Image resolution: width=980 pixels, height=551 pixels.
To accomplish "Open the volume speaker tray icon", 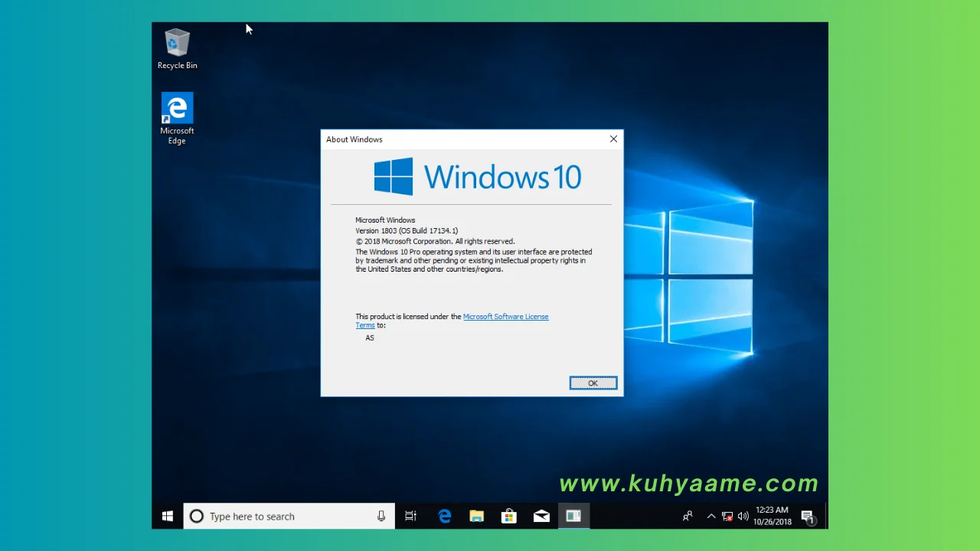I will pyautogui.click(x=743, y=517).
